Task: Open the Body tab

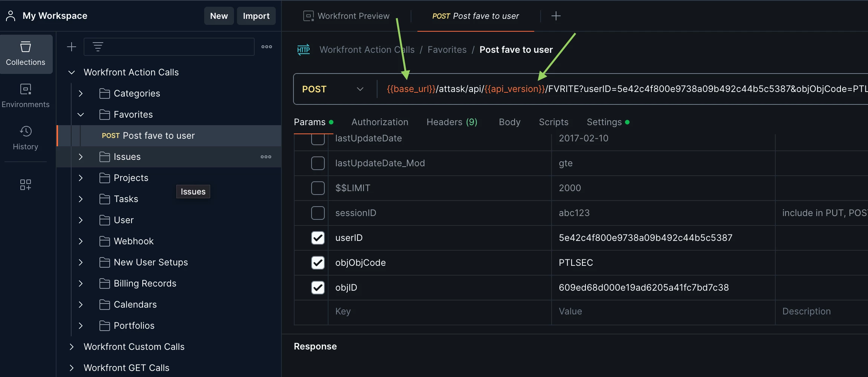Action: point(510,122)
